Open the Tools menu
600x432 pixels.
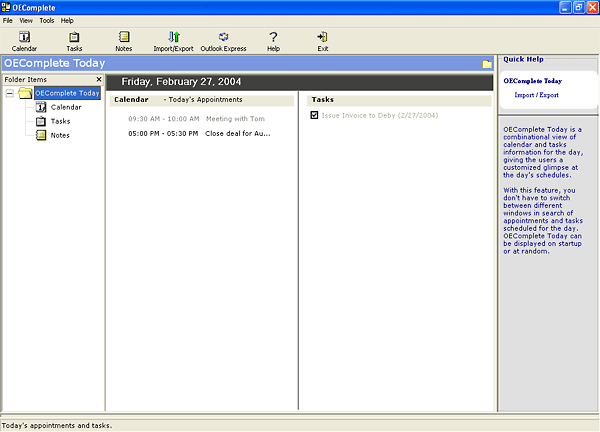(x=47, y=21)
